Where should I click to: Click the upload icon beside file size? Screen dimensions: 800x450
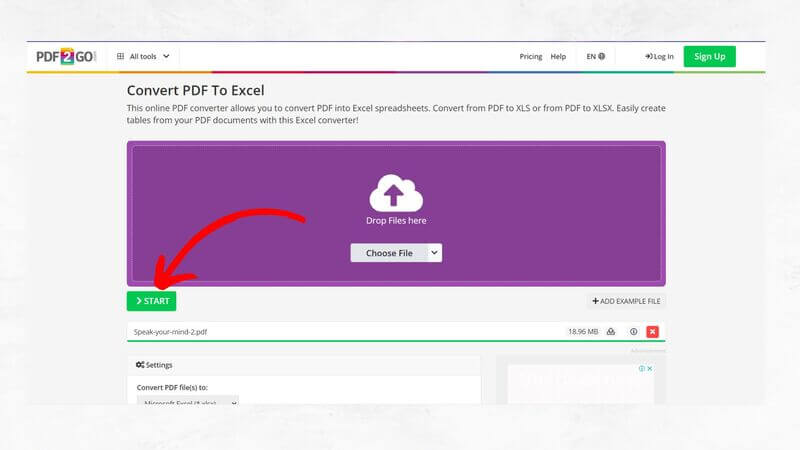(x=611, y=332)
